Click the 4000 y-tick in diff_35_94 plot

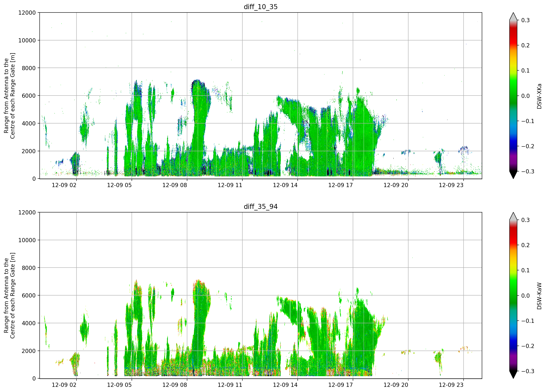[x=29, y=323]
